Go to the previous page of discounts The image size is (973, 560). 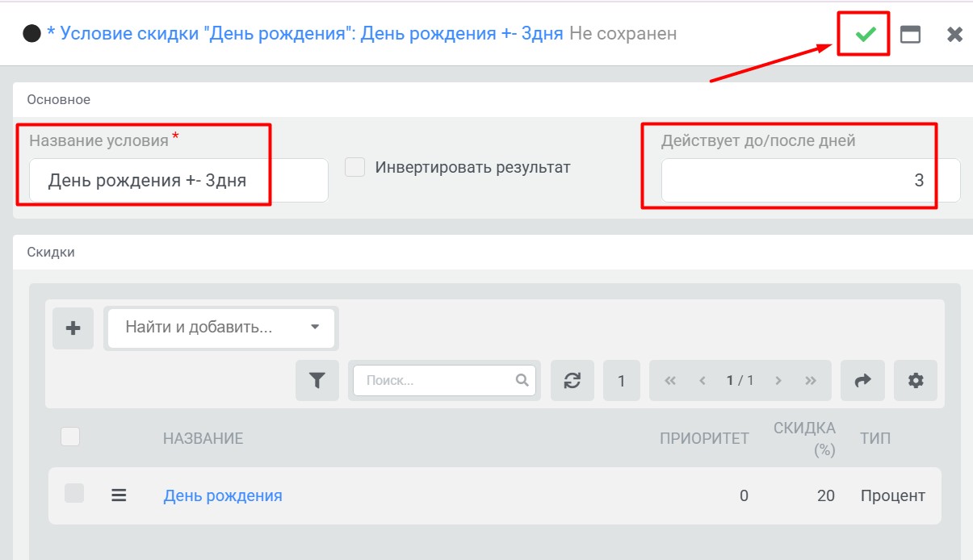coord(702,381)
